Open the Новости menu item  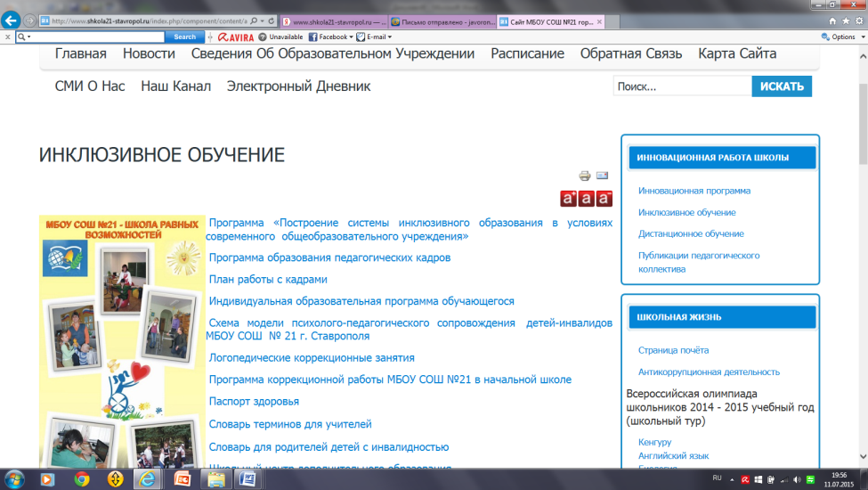tap(149, 53)
